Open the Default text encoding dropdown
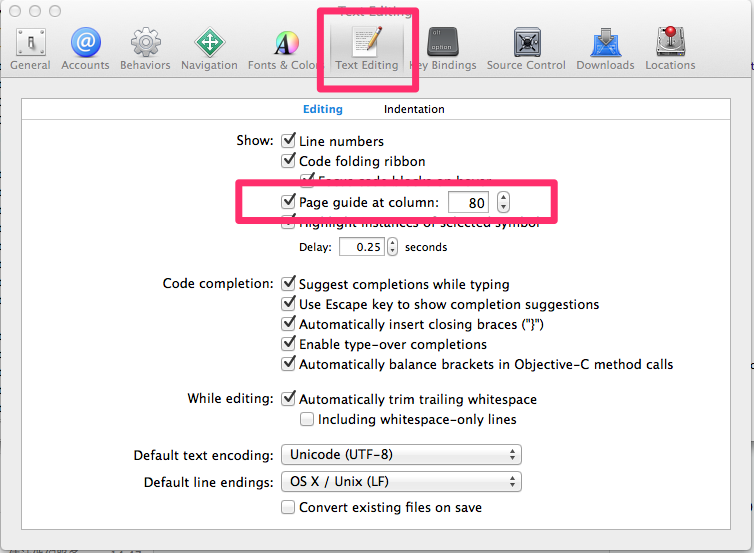This screenshot has height=553, width=754. pos(402,454)
